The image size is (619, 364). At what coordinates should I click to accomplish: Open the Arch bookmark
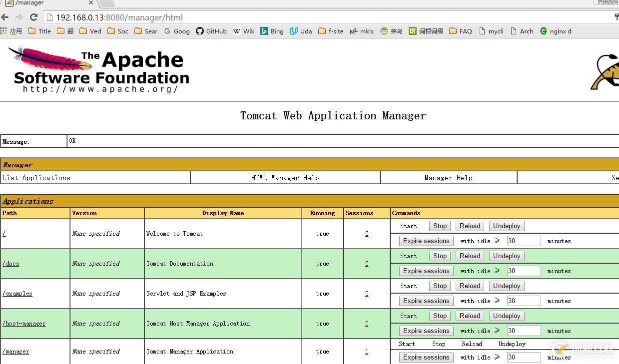tap(522, 31)
